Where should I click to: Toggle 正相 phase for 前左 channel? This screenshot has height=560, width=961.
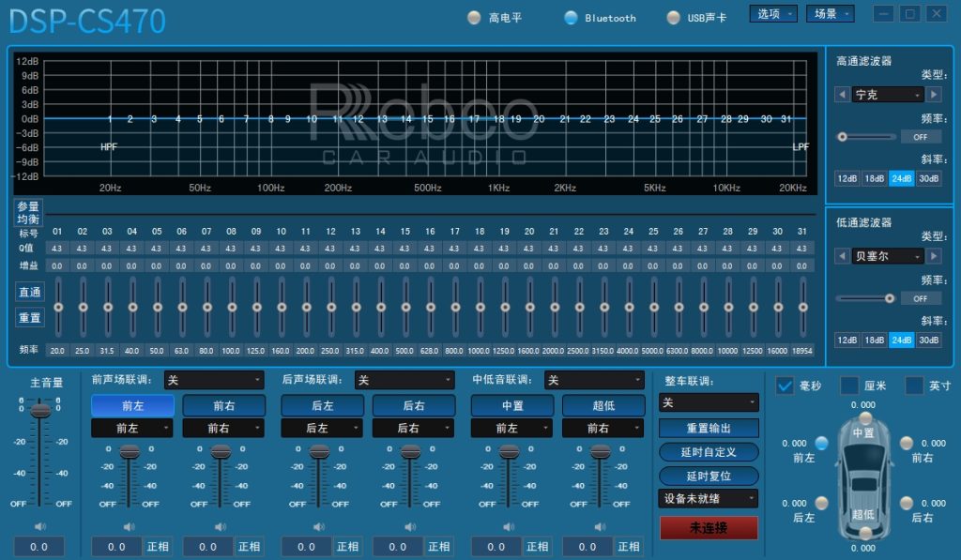(158, 547)
